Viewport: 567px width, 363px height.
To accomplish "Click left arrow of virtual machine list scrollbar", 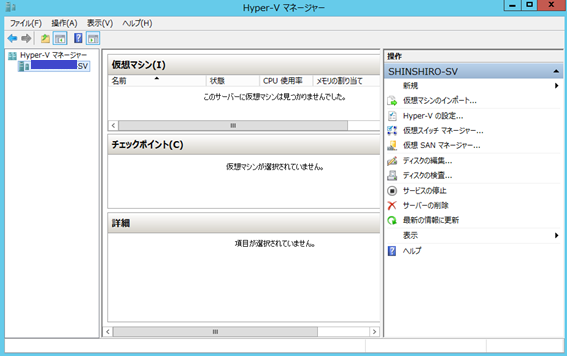I will [x=114, y=125].
